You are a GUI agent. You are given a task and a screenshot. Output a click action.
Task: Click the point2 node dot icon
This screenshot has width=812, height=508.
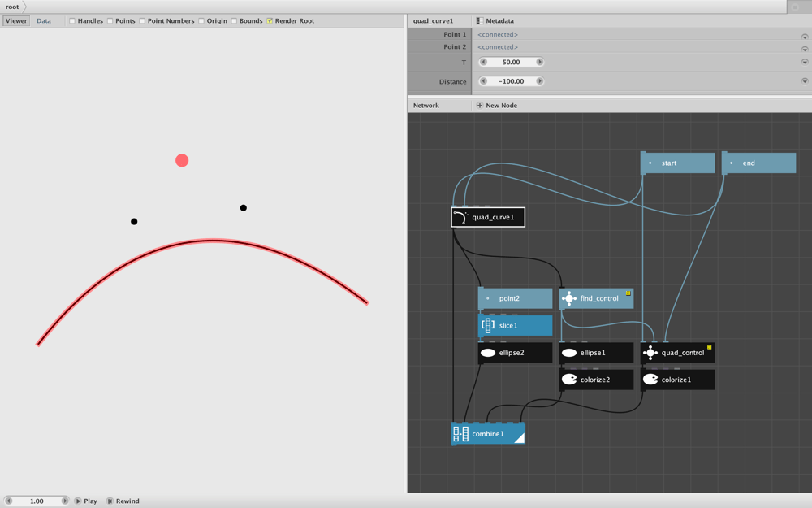coord(488,298)
